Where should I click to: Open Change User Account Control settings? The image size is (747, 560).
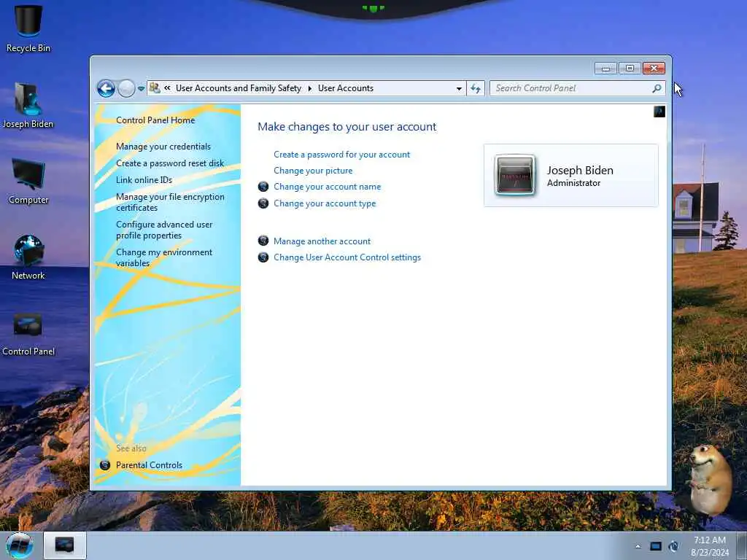(x=347, y=257)
